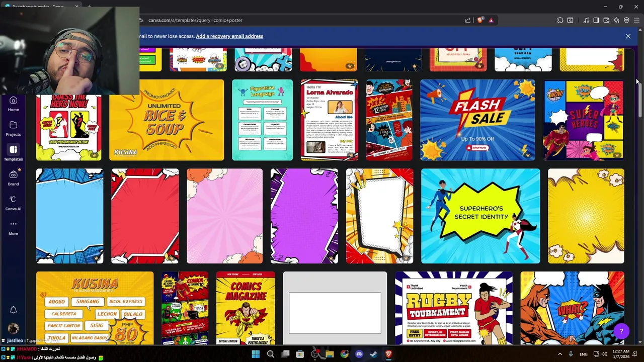Open the browser hamburger main menu
This screenshot has height=362, width=644.
pos(636,20)
